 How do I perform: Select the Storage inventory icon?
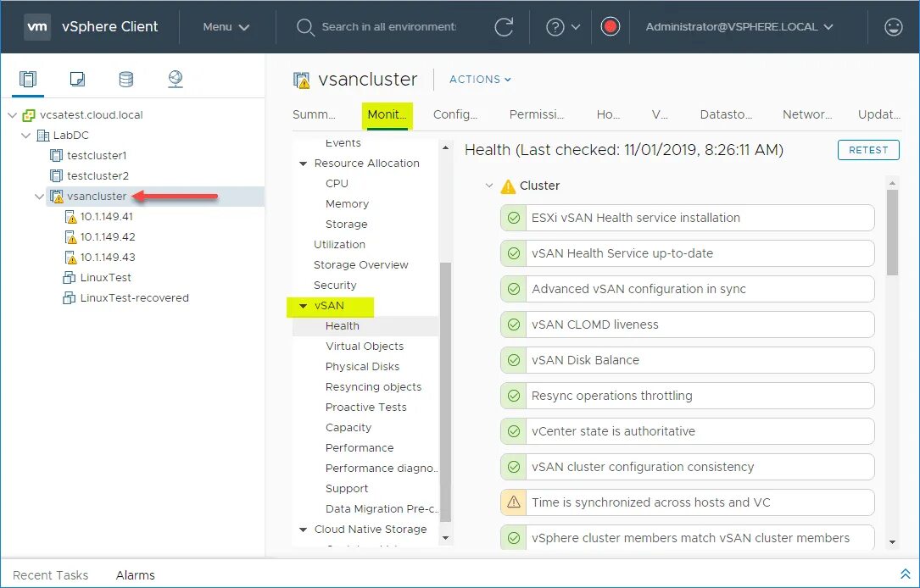point(125,77)
